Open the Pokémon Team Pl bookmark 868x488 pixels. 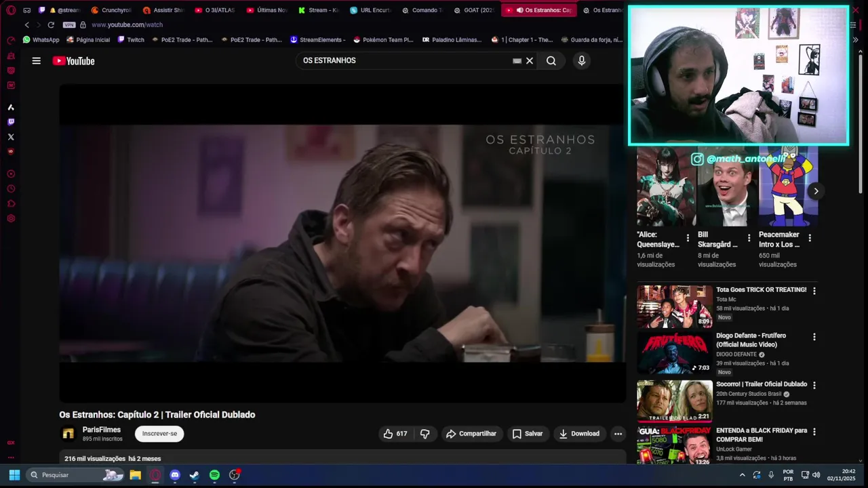383,40
